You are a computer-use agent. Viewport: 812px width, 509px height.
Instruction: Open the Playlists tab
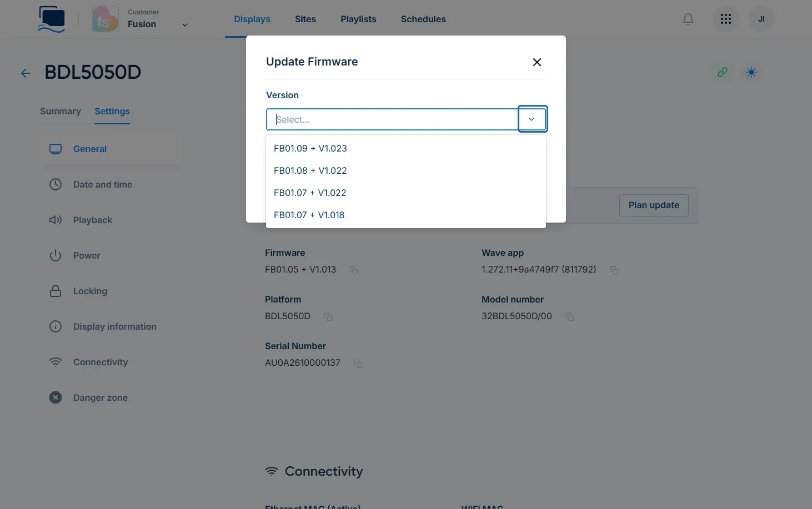[358, 19]
